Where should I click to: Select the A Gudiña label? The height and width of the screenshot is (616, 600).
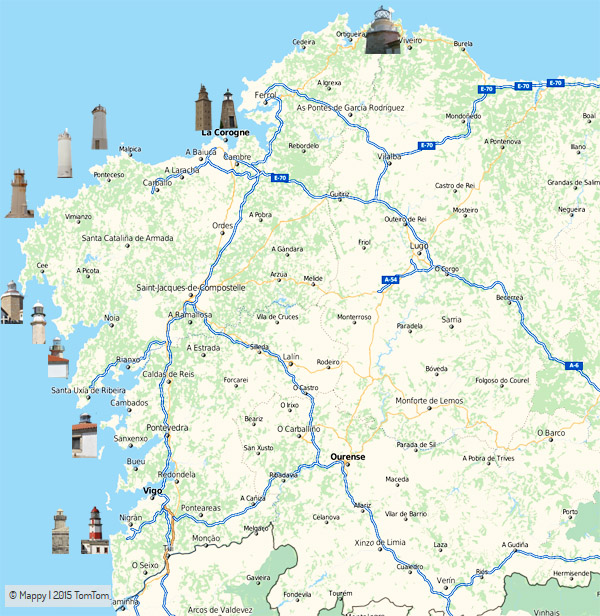515,544
